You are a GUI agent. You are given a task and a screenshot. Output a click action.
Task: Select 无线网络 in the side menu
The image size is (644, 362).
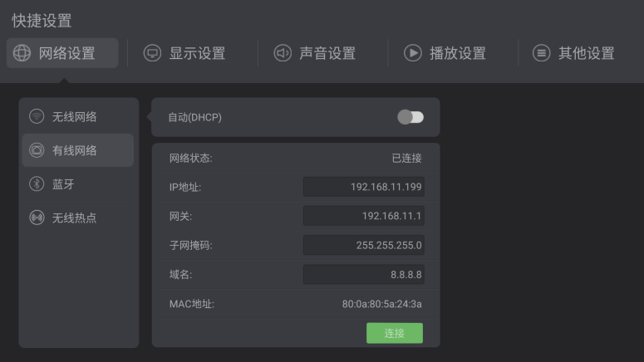click(x=75, y=116)
